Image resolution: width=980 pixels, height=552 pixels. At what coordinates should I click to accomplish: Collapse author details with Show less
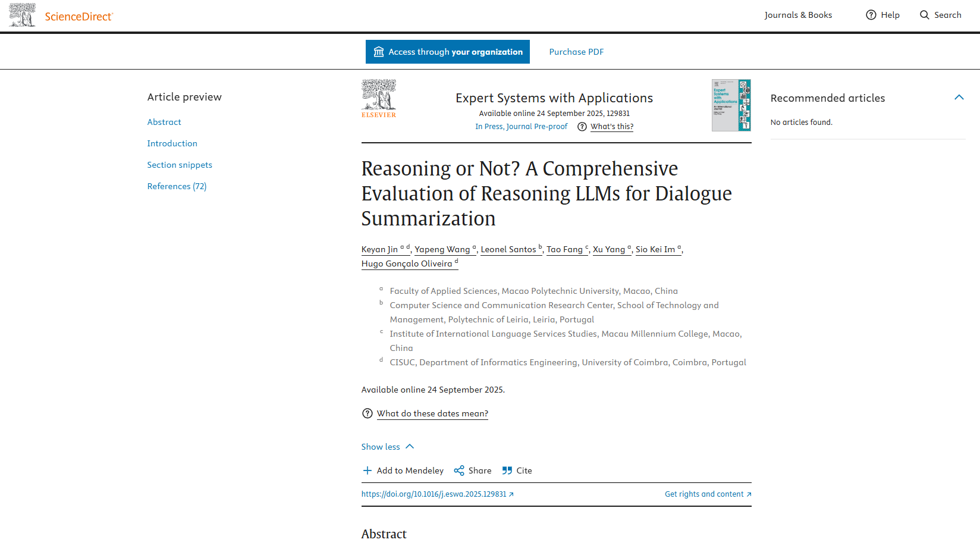pyautogui.click(x=387, y=447)
